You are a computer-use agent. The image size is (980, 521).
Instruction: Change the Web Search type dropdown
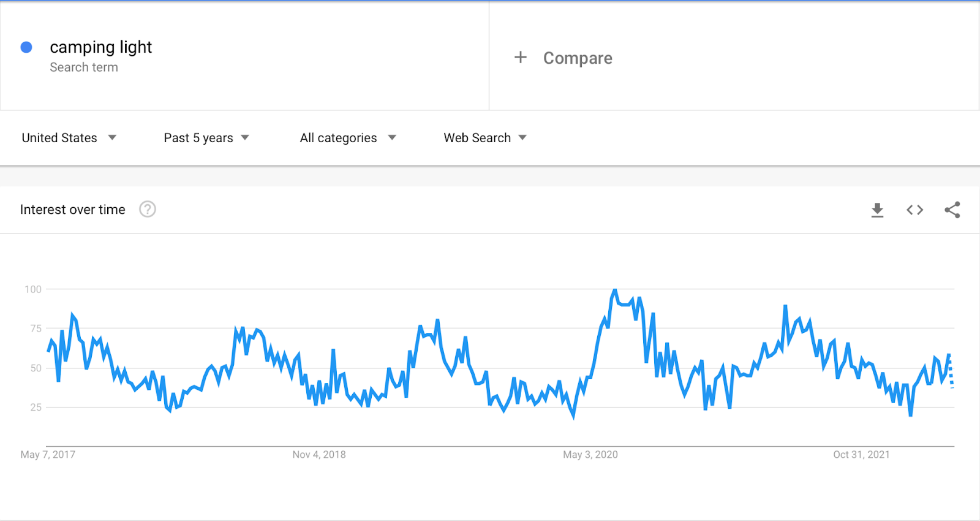tap(484, 138)
